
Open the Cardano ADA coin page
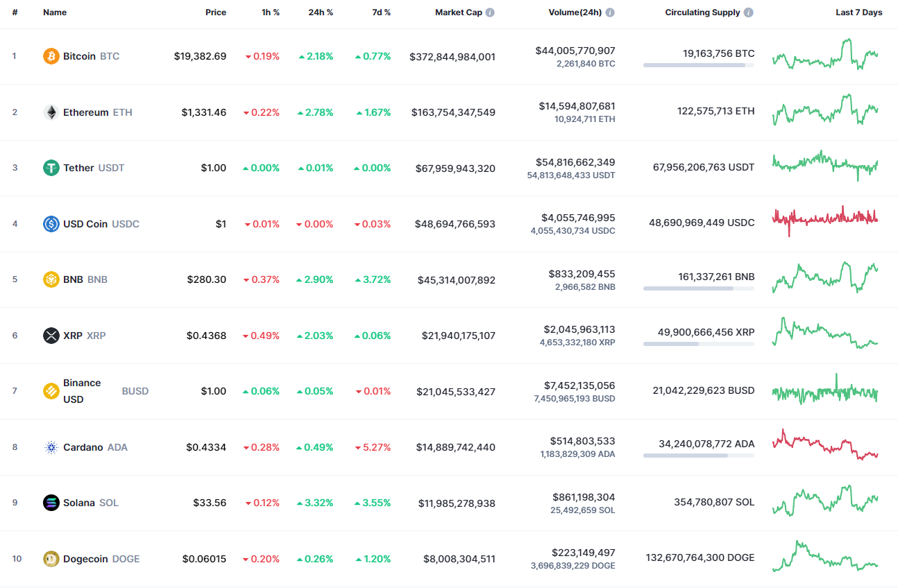point(83,447)
